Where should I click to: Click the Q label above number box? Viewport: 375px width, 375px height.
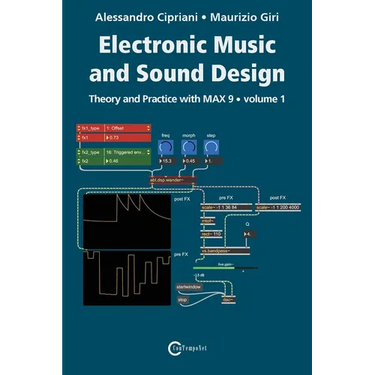pos(247,225)
